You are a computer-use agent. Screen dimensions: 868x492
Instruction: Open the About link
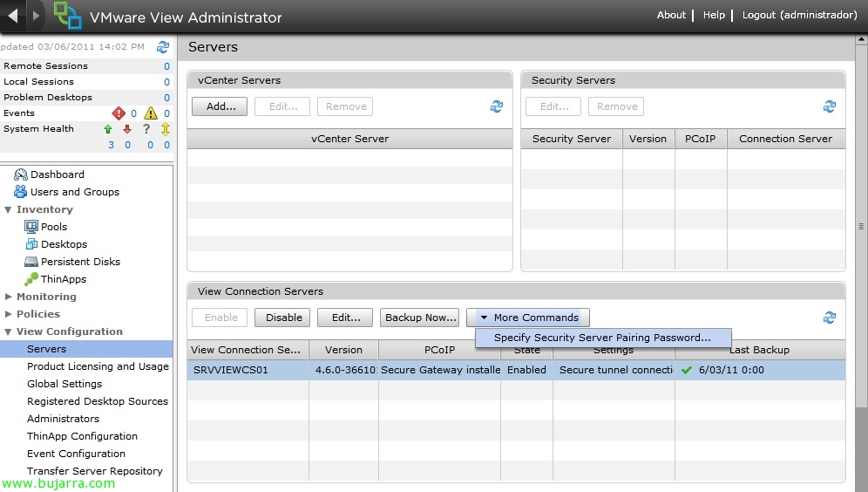[x=671, y=15]
